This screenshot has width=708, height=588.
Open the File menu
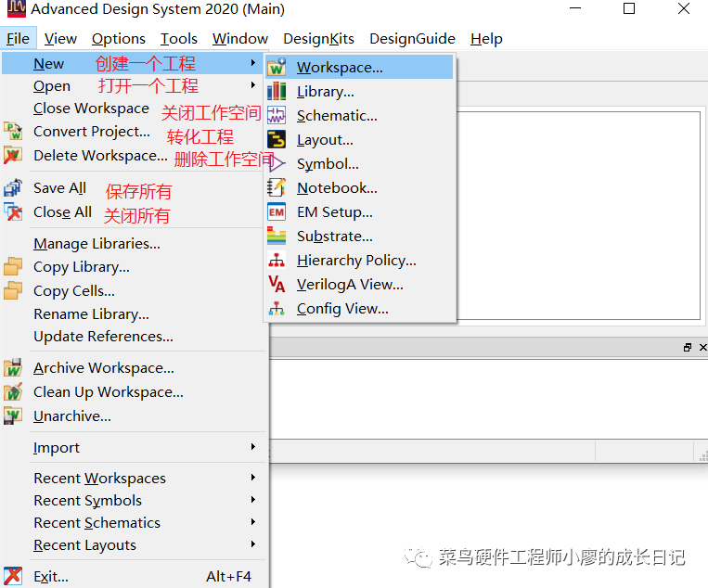click(18, 39)
